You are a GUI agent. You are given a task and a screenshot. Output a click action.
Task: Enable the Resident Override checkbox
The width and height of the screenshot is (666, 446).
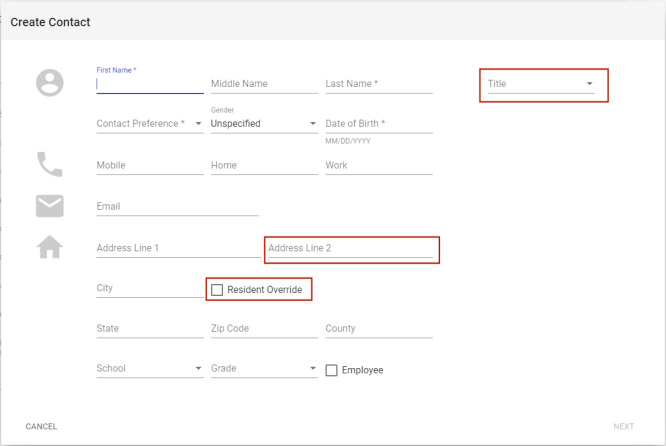tap(217, 290)
